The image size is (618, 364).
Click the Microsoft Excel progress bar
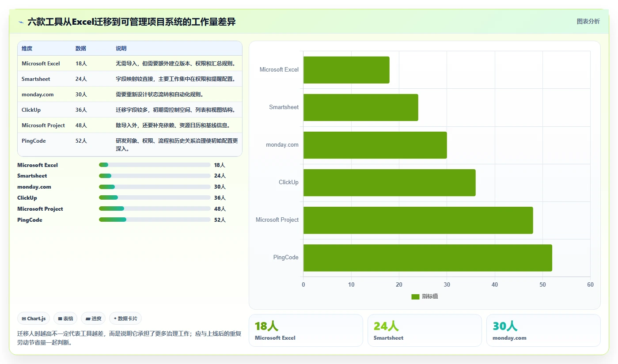(155, 165)
